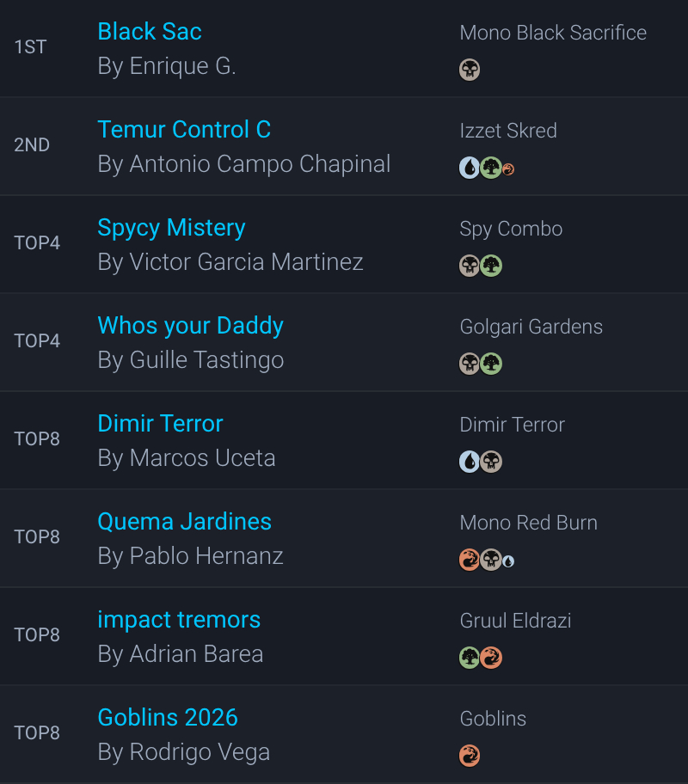Viewport: 688px width, 784px height.
Task: Click blue mana icon under Dimir Terror archetype
Action: pyautogui.click(x=470, y=462)
